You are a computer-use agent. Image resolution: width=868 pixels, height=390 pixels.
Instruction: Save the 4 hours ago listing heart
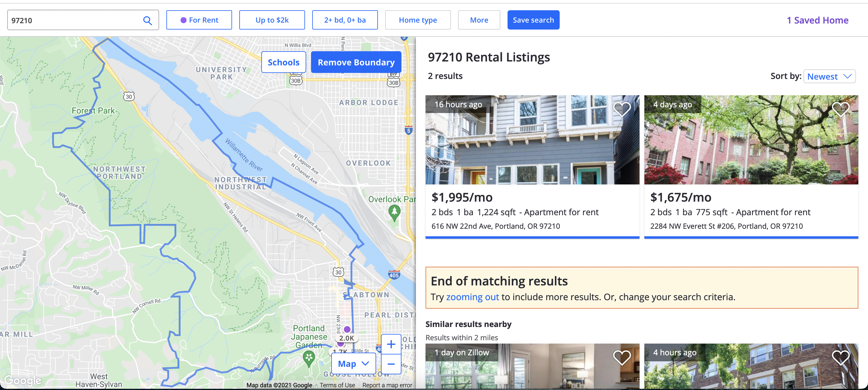840,357
